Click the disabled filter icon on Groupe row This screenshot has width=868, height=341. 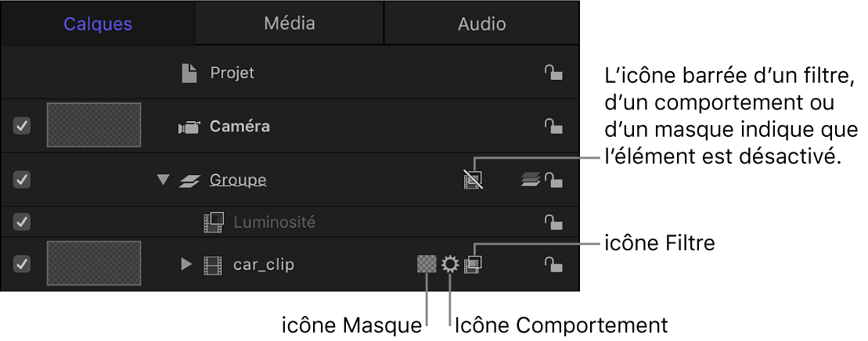473,180
